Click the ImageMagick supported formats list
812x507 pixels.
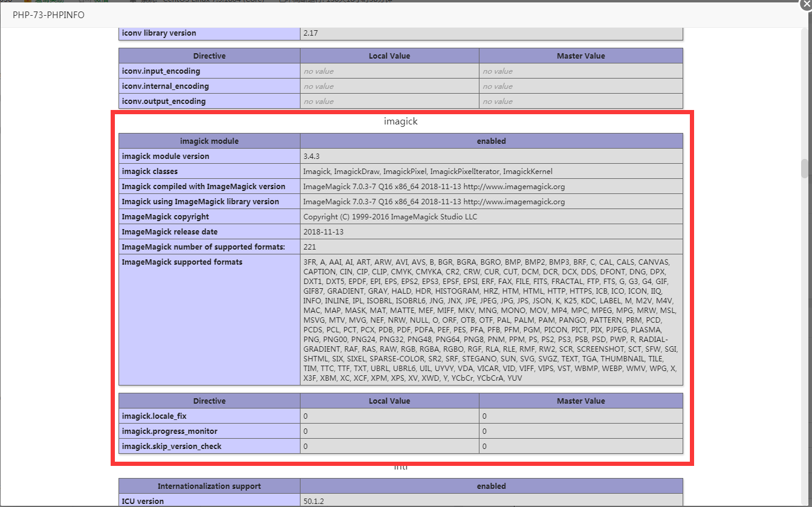tap(490, 320)
